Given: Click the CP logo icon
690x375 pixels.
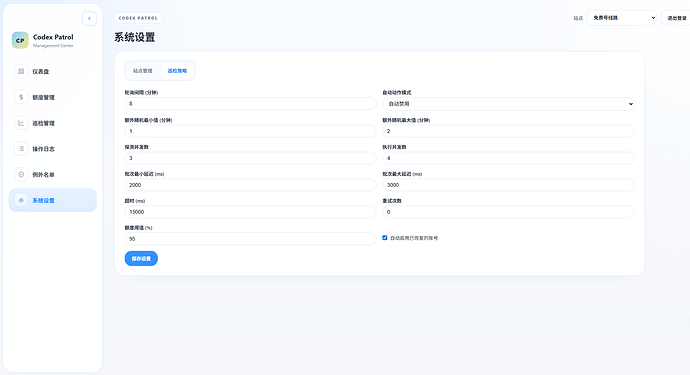Looking at the screenshot, I should [20, 40].
